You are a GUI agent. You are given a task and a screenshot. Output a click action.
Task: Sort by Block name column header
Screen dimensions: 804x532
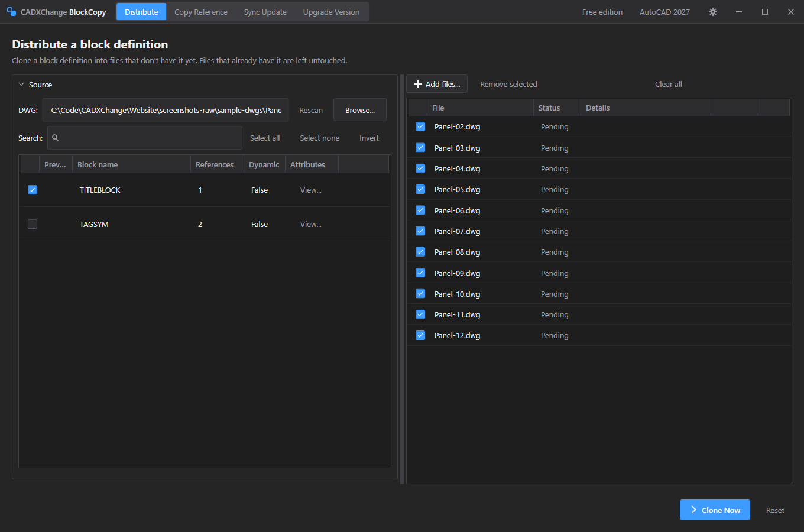pyautogui.click(x=131, y=164)
